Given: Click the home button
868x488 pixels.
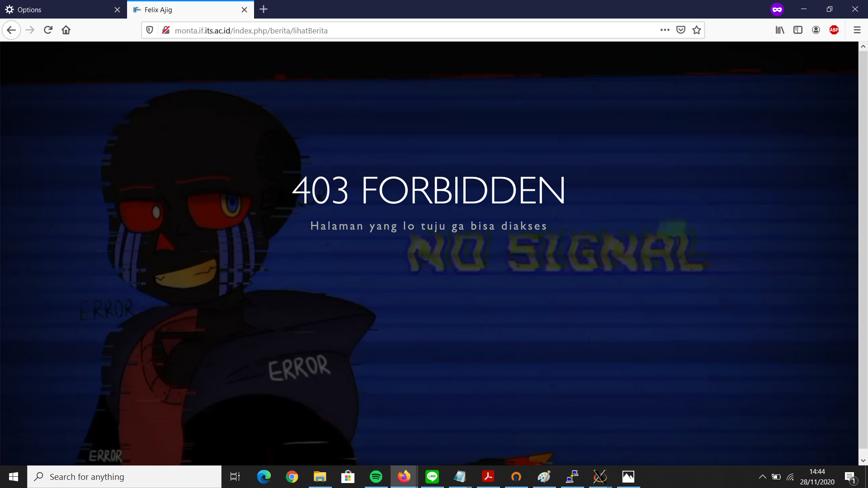Looking at the screenshot, I should tap(66, 30).
